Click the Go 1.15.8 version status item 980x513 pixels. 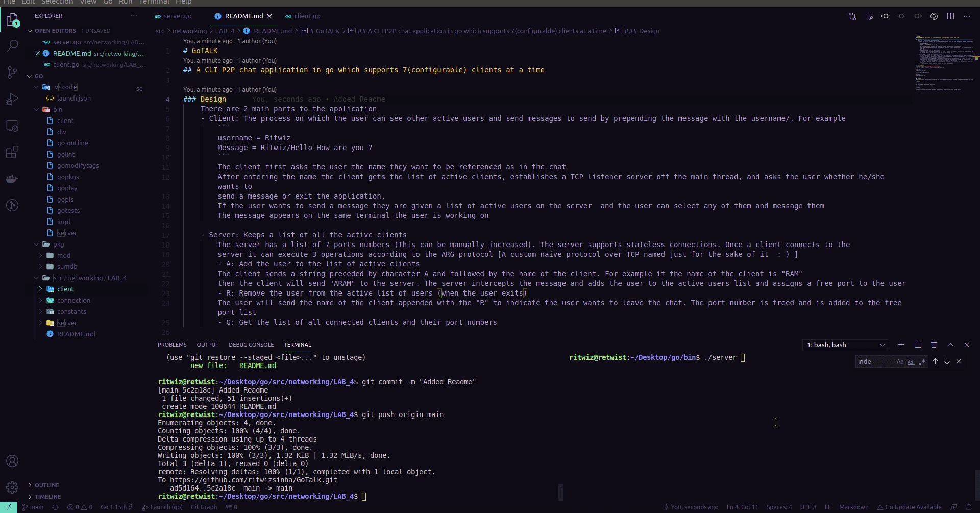pyautogui.click(x=116, y=507)
